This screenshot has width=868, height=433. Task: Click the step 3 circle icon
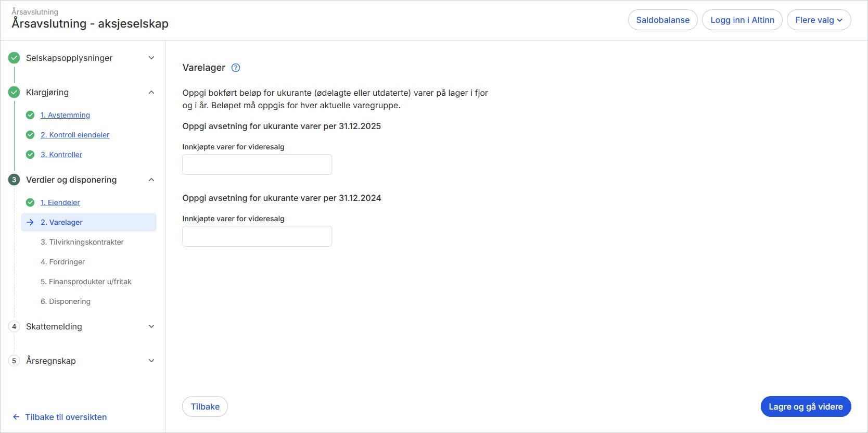tap(14, 180)
